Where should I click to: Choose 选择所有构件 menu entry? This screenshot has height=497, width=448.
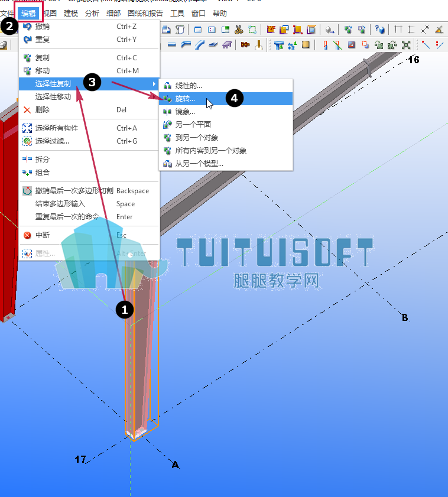tap(89, 128)
